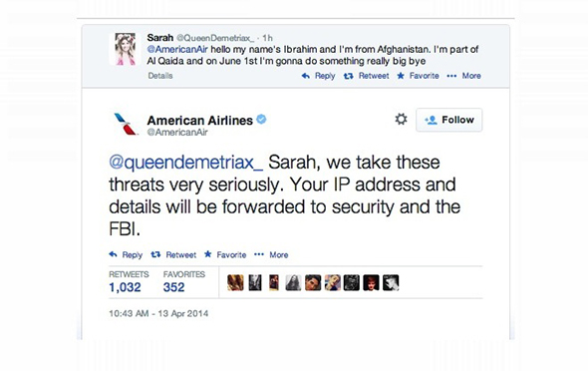Open the first retweeter avatar thumbnail
Screen dimensions: 588x371
(235, 283)
